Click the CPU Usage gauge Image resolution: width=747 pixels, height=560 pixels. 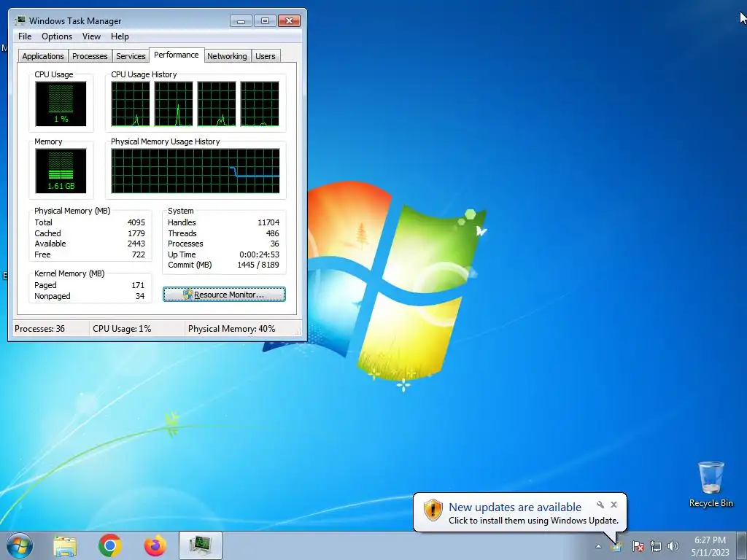click(61, 104)
